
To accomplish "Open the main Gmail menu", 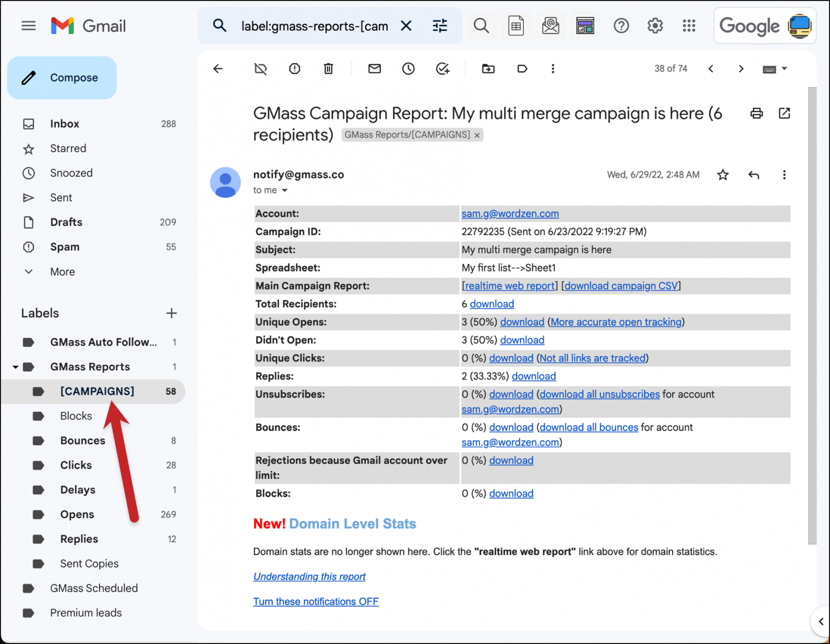I will [x=28, y=25].
